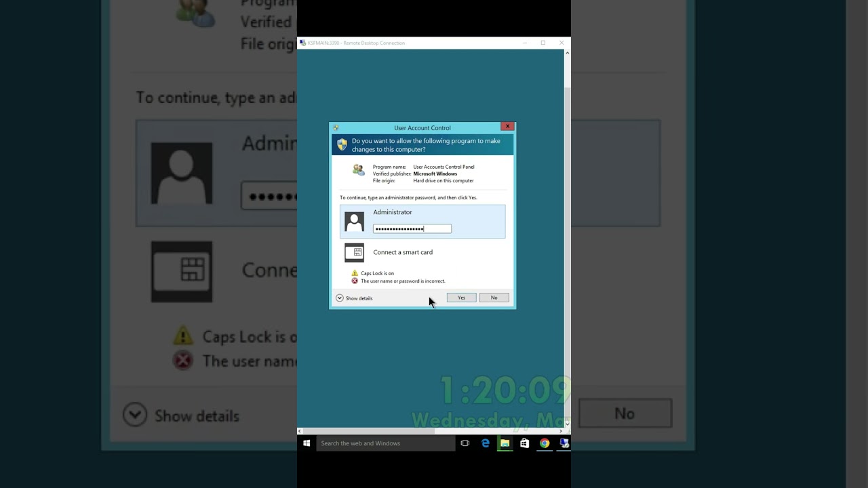868x488 pixels.
Task: Click the Remote Desktop Connection title bar icon
Action: click(x=302, y=43)
